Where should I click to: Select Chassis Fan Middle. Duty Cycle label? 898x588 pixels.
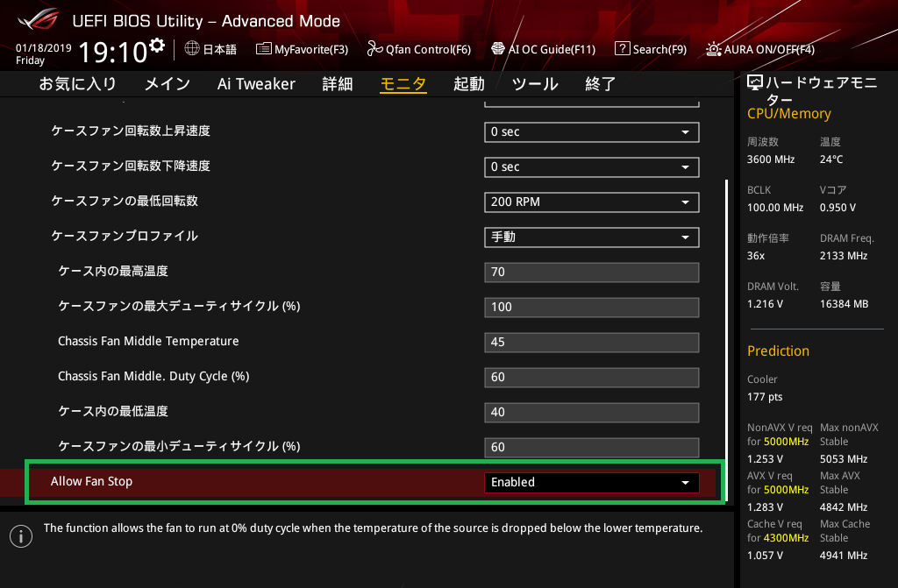153,376
